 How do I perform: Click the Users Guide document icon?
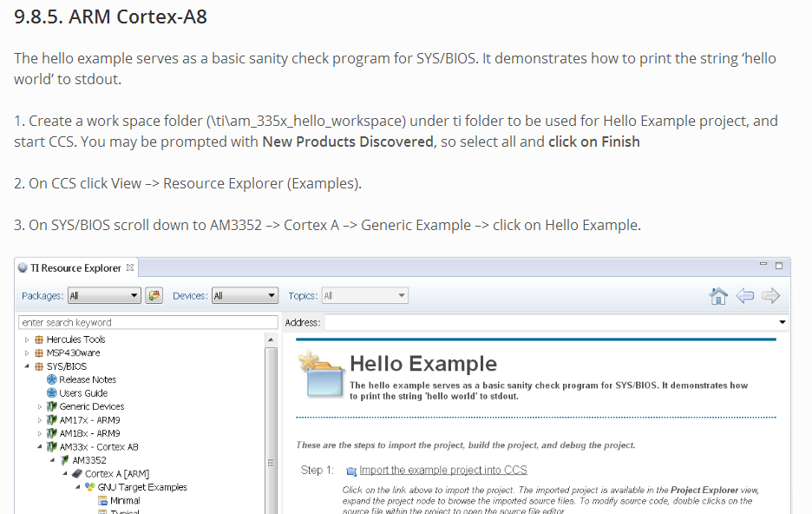point(52,392)
